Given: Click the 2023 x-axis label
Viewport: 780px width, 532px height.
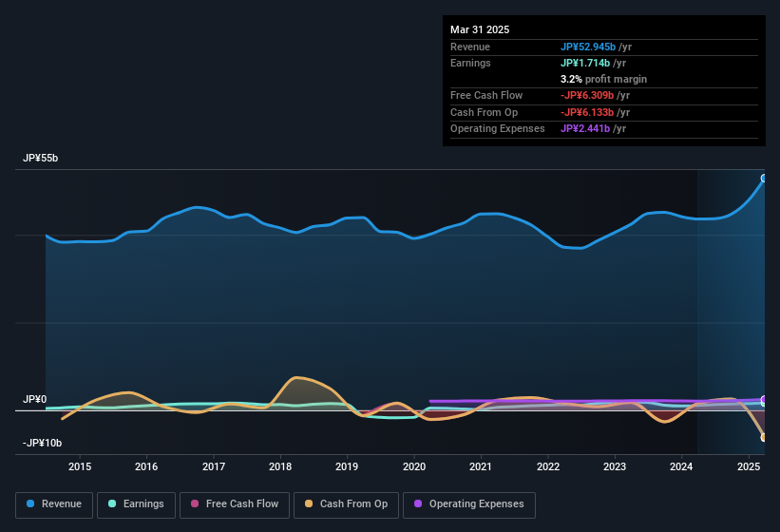Looking at the screenshot, I should (x=615, y=466).
